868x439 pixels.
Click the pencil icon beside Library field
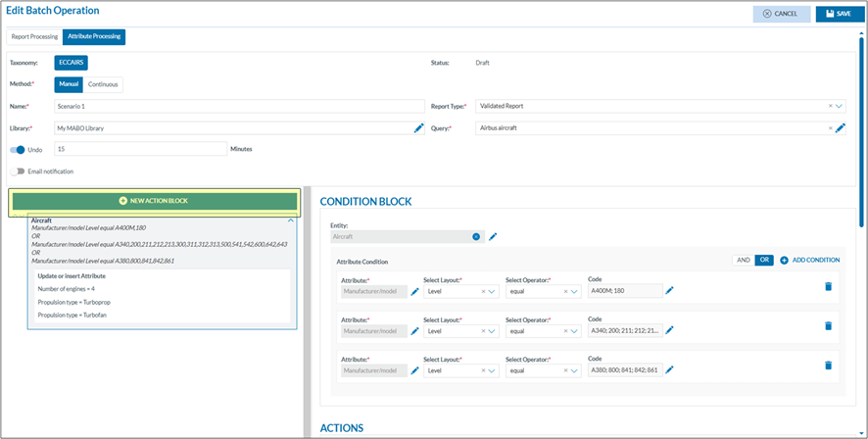pyautogui.click(x=418, y=127)
